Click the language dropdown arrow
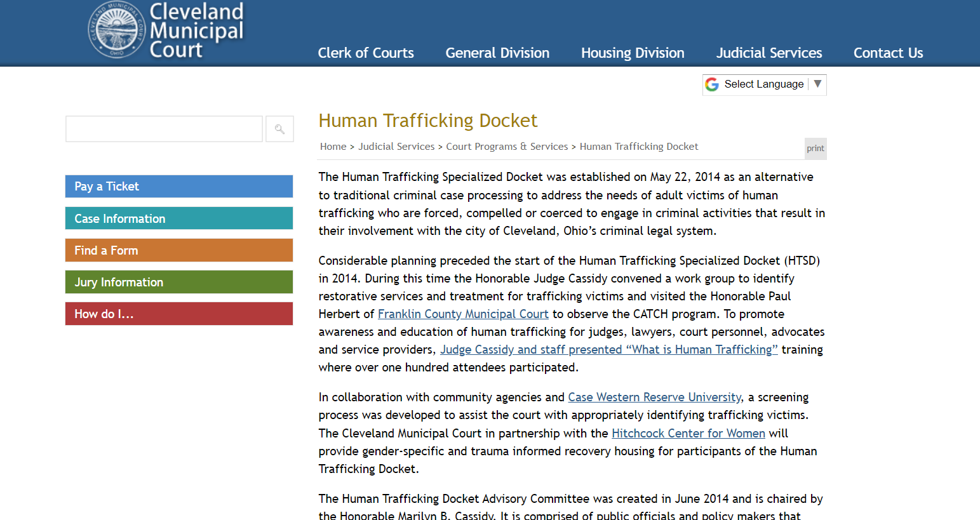 click(817, 84)
